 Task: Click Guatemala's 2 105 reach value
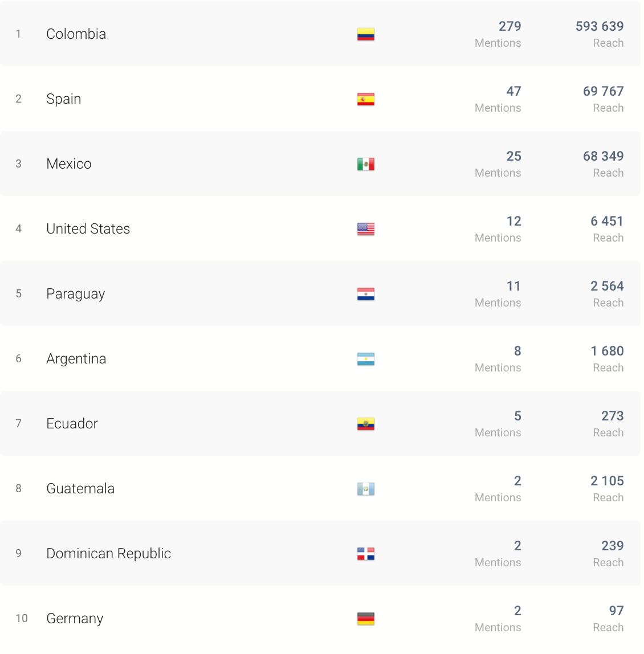(607, 481)
